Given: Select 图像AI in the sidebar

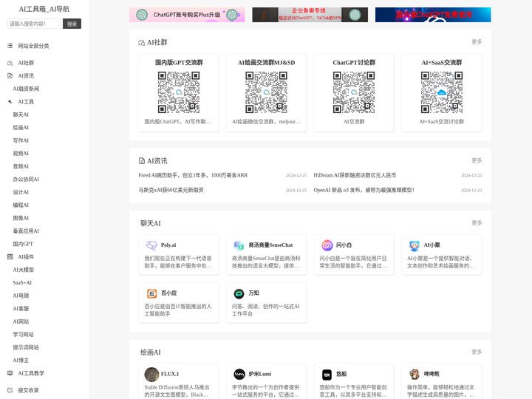Looking at the screenshot, I should pyautogui.click(x=21, y=218).
